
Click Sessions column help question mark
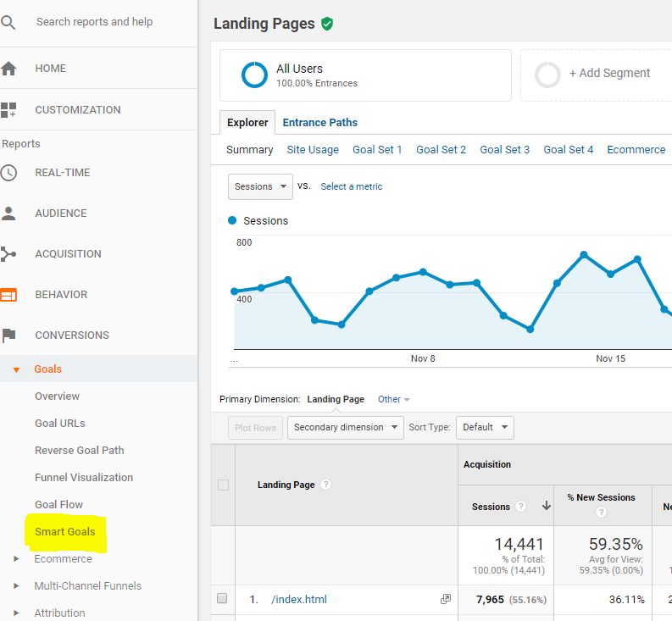(x=520, y=507)
